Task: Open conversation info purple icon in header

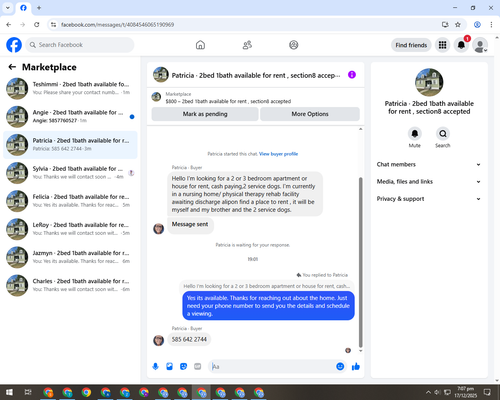Action: pyautogui.click(x=352, y=75)
